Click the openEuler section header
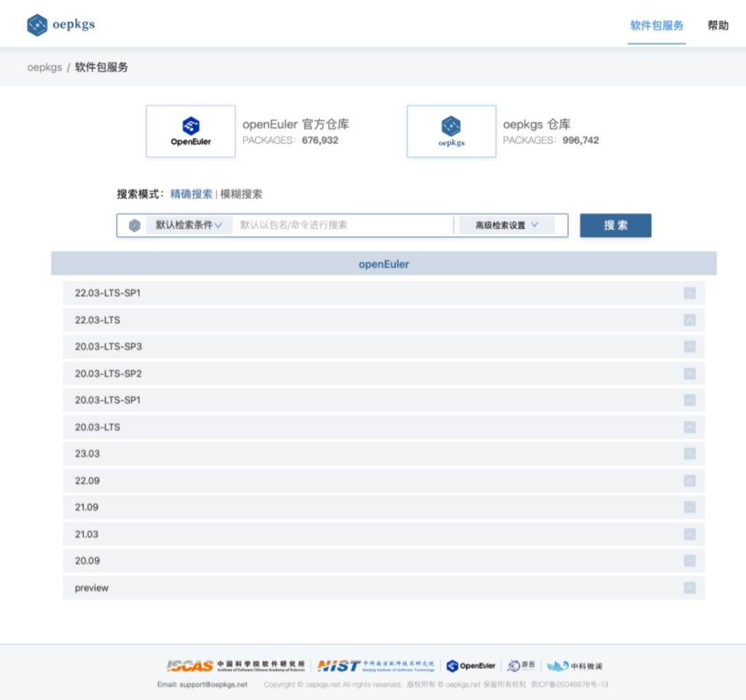The height and width of the screenshot is (700, 746). 384,264
